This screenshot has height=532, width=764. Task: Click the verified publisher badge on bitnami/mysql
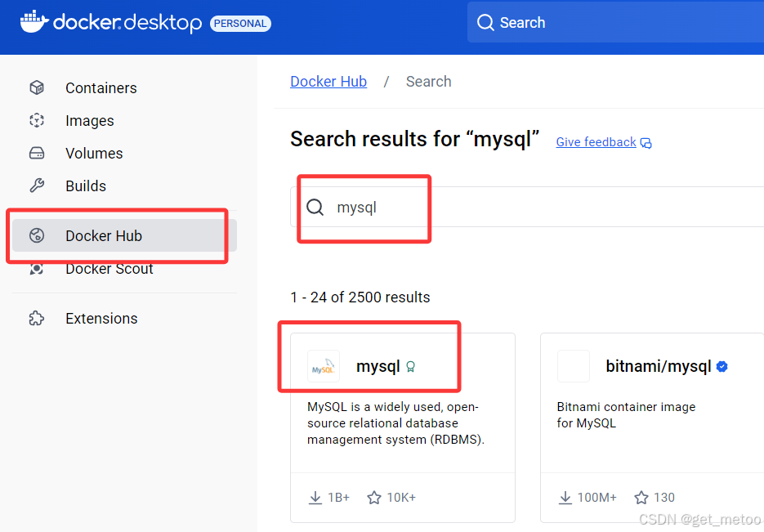point(722,366)
